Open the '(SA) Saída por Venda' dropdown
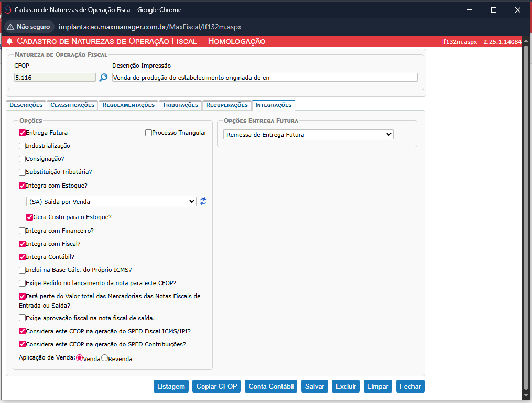 pos(111,202)
